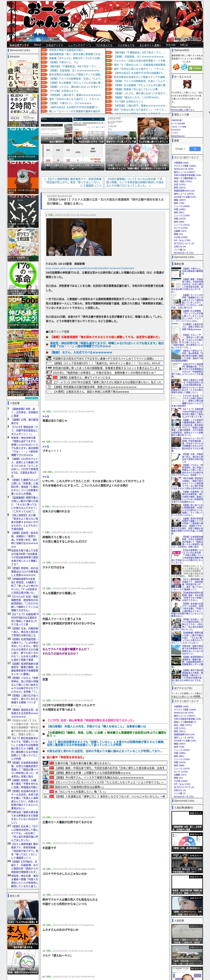Open https://uchineko.jp link in the おーるじゃんる profile box
The width and height of the screenshot is (210, 980).
(x=181, y=107)
